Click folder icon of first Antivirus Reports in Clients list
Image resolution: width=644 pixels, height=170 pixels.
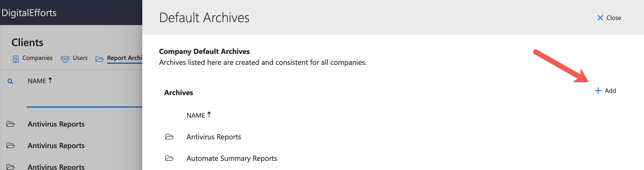11,124
